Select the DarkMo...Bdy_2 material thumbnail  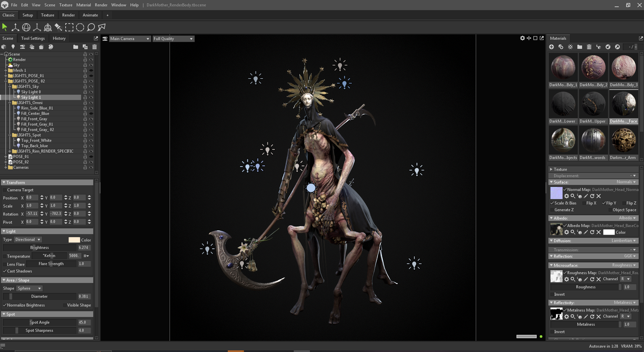click(x=593, y=67)
